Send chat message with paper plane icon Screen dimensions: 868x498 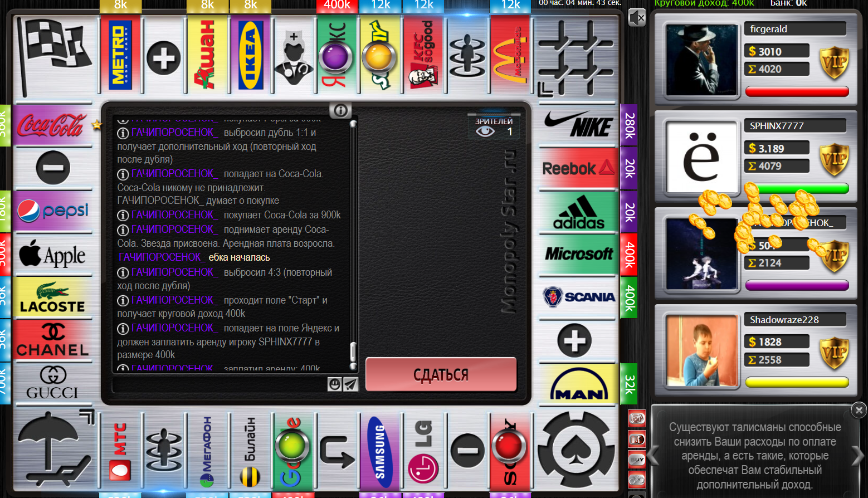point(350,384)
